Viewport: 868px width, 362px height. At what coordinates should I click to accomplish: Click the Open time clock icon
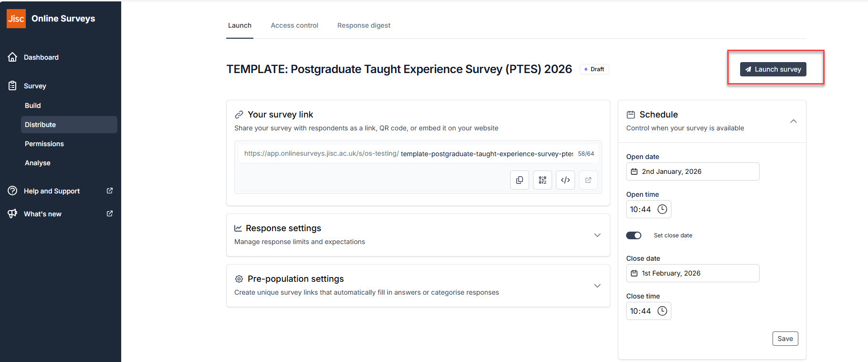pos(662,209)
